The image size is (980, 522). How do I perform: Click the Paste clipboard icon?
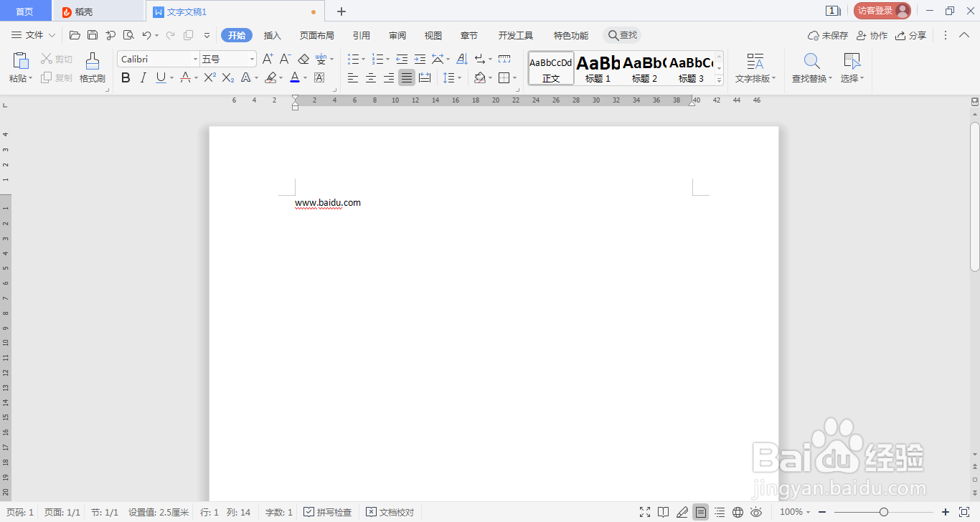pyautogui.click(x=21, y=61)
